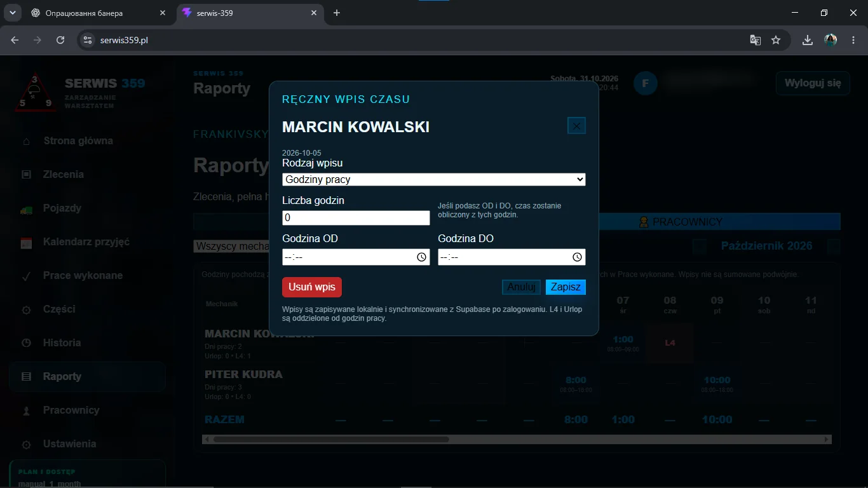Reload the current page
The height and width of the screenshot is (488, 868).
[x=60, y=40]
